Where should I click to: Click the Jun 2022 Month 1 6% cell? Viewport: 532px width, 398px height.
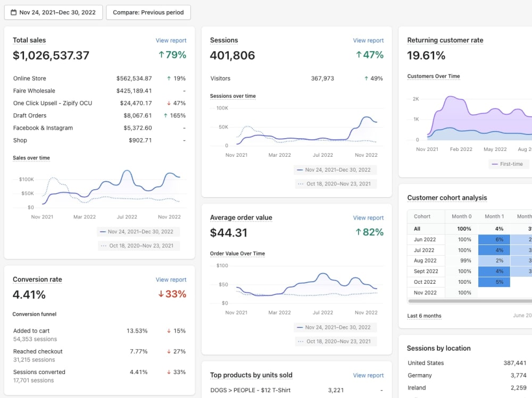(494, 239)
